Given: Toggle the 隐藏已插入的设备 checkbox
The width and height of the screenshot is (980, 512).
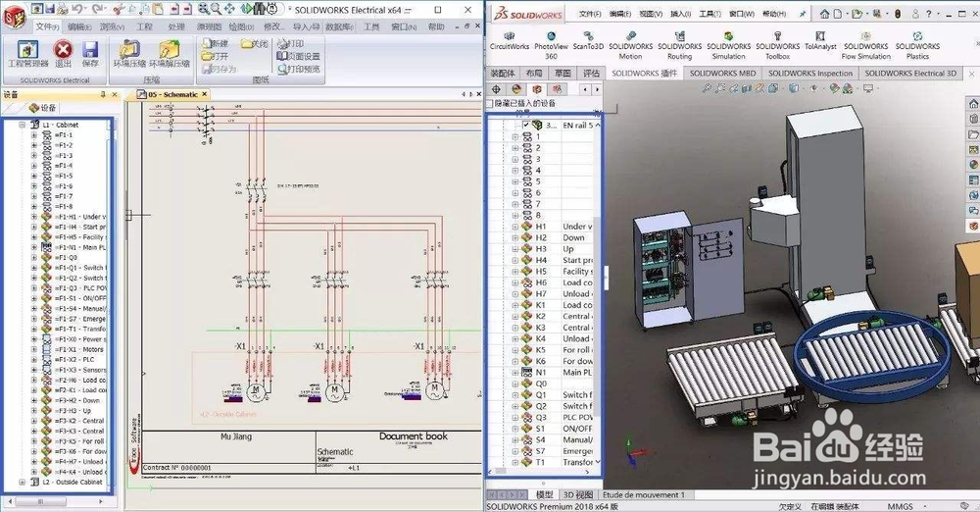Looking at the screenshot, I should click(x=490, y=103).
